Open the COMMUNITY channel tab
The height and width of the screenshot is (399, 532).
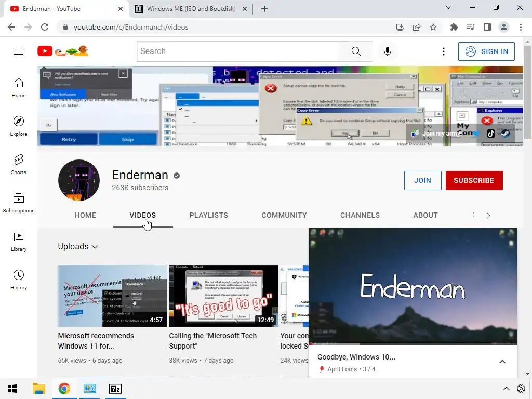coord(284,215)
